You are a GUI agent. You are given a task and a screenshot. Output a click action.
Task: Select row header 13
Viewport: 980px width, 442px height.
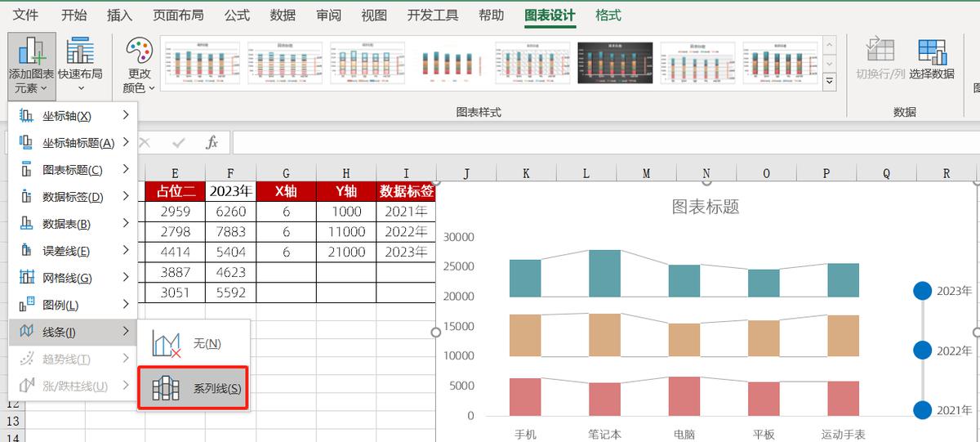click(x=12, y=421)
